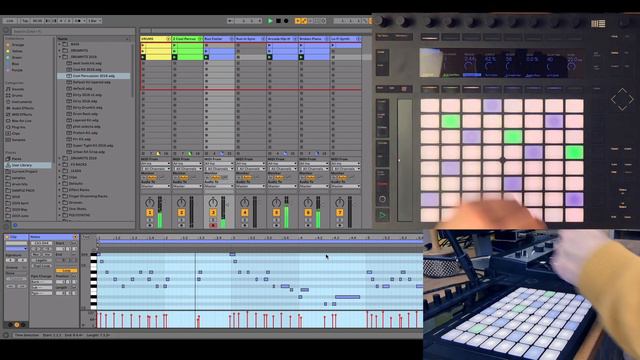Toggle the metronome in the control bar
The image size is (640, 360).
(x=80, y=20)
